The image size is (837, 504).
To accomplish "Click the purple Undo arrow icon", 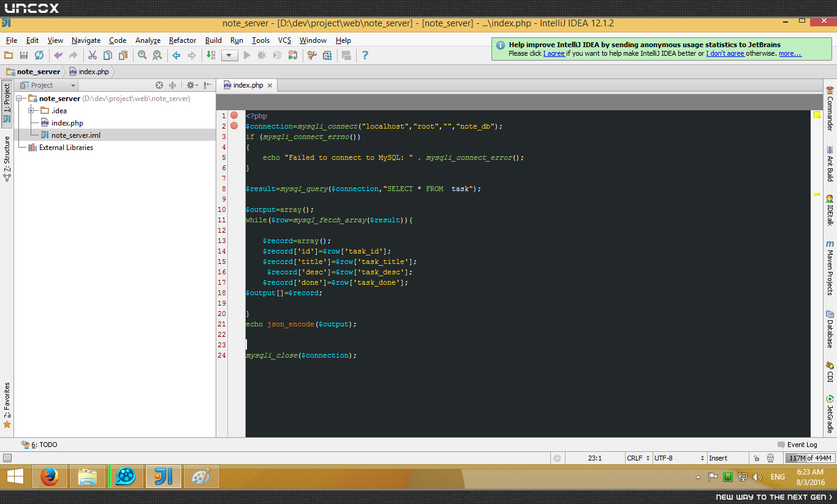I will (58, 56).
